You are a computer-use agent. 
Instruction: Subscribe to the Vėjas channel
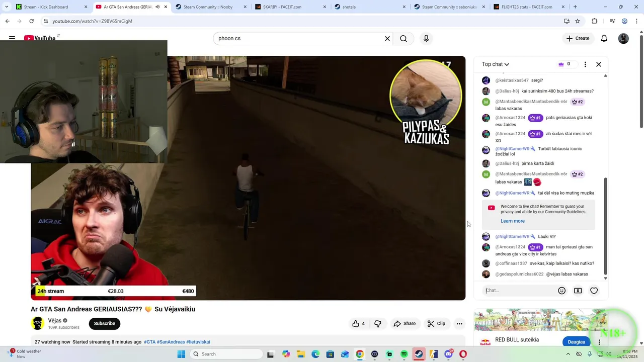click(x=105, y=324)
